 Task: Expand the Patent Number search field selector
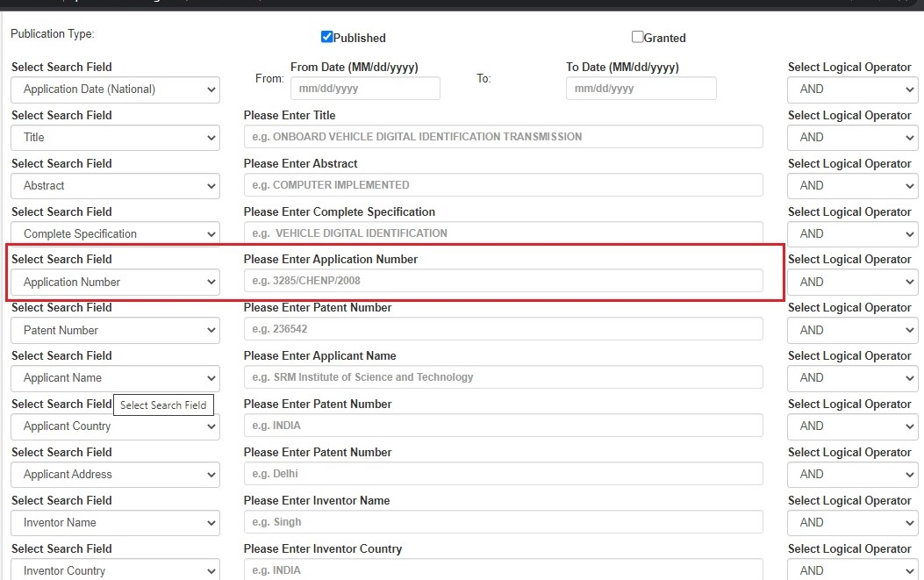[115, 330]
